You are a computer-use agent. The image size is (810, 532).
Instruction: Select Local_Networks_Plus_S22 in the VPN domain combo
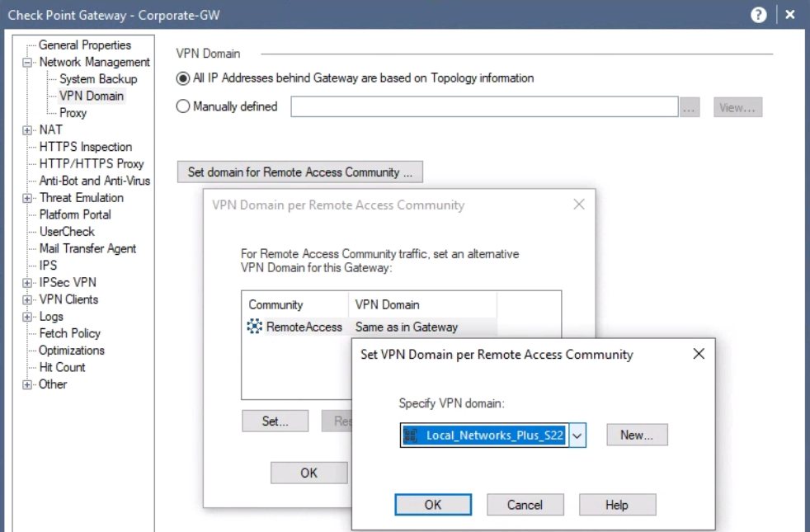(x=485, y=435)
